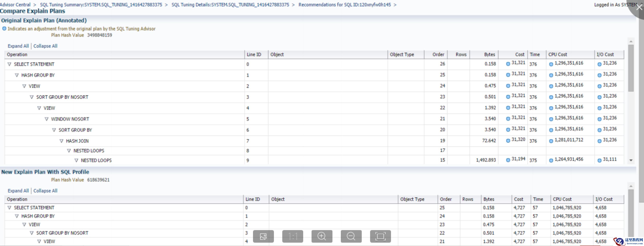Image resolution: width=644 pixels, height=246 pixels.
Task: Click Expand All for original explain plan
Action: [18, 46]
